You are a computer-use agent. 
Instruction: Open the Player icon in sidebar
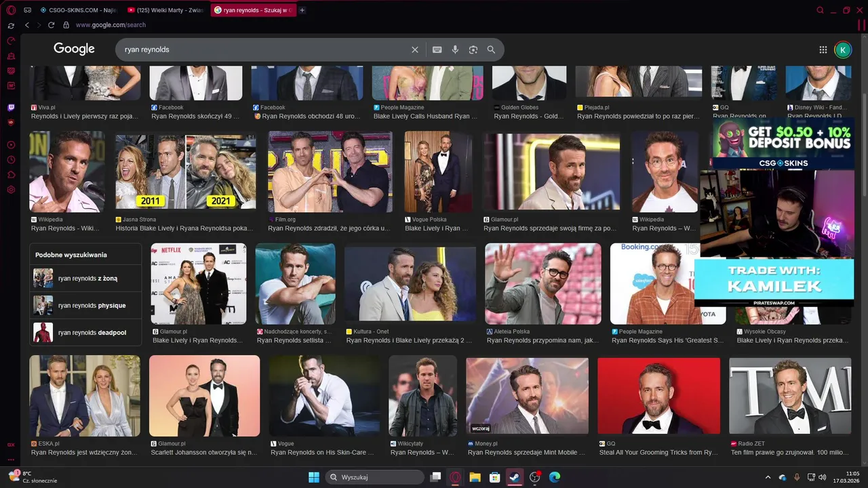pyautogui.click(x=11, y=145)
